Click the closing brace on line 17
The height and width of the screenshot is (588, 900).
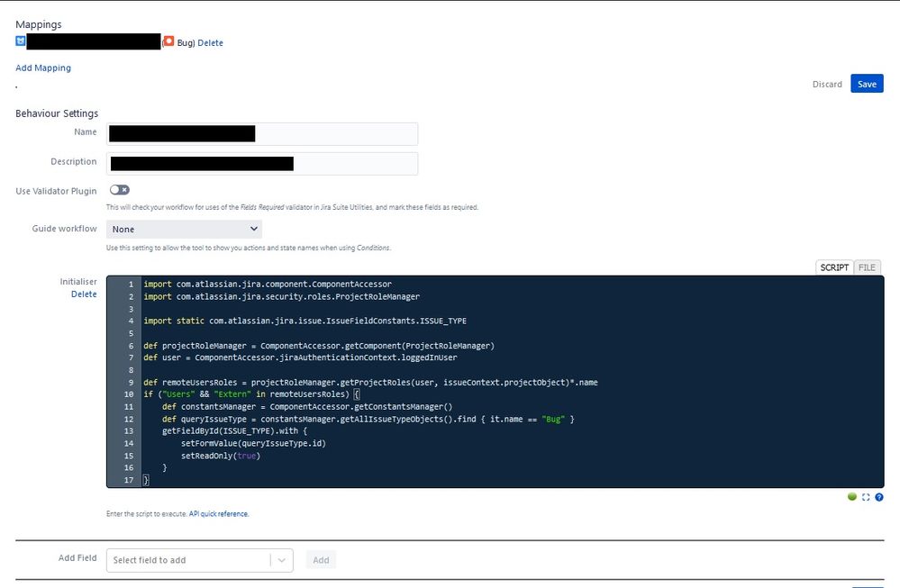(x=146, y=480)
